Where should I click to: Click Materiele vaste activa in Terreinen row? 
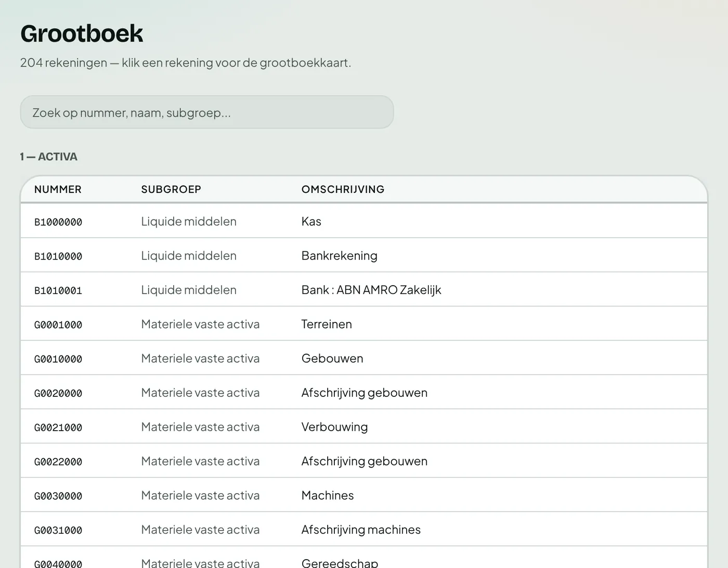pos(200,324)
